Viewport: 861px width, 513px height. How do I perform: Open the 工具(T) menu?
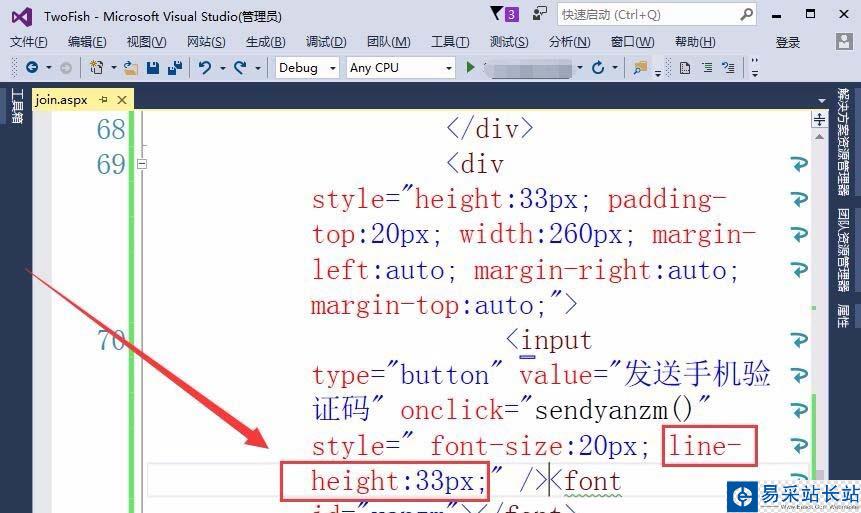tap(450, 42)
